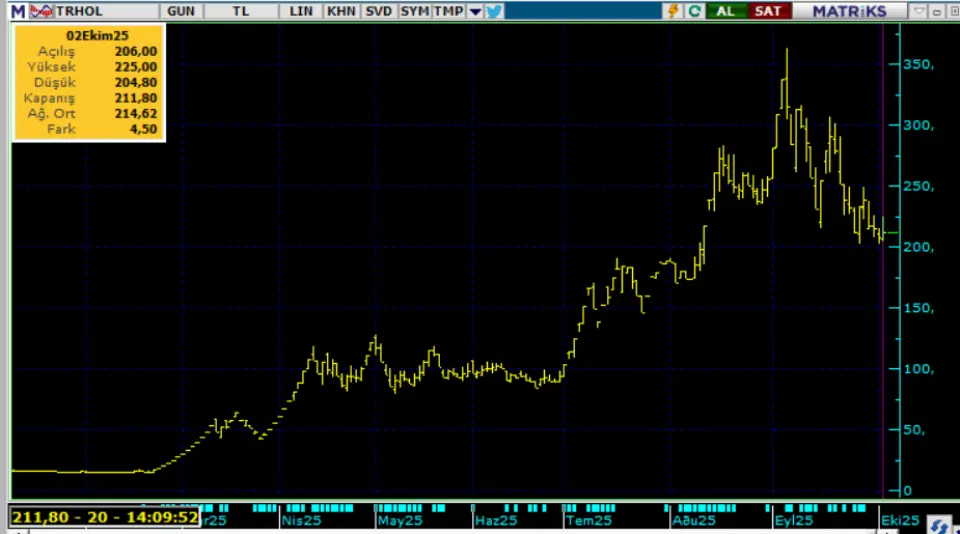The width and height of the screenshot is (960, 534).
Task: Open the TL currency selector
Action: pyautogui.click(x=241, y=11)
